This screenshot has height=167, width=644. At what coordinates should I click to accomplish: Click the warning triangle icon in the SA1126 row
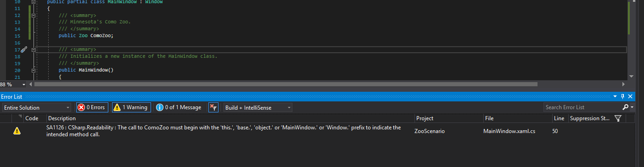click(x=17, y=131)
